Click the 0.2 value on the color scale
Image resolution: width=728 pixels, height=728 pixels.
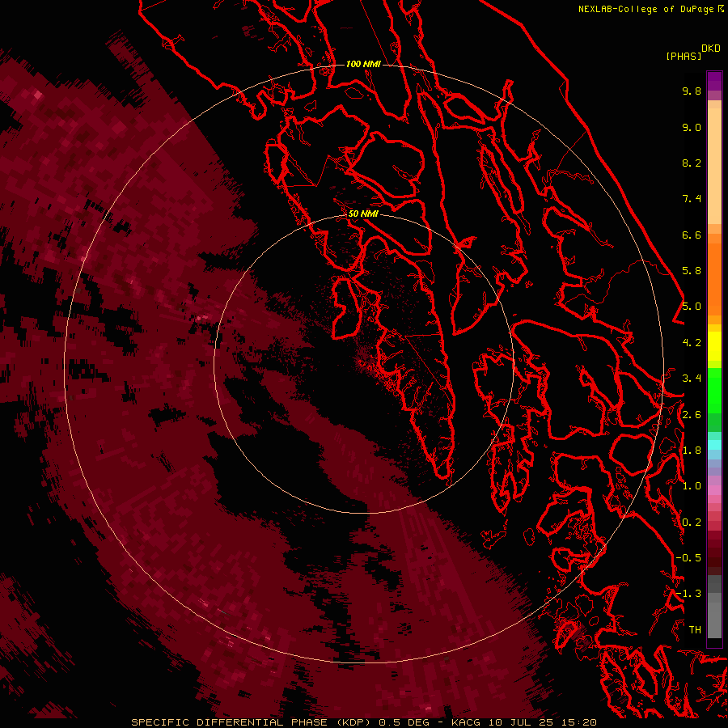coord(692,523)
